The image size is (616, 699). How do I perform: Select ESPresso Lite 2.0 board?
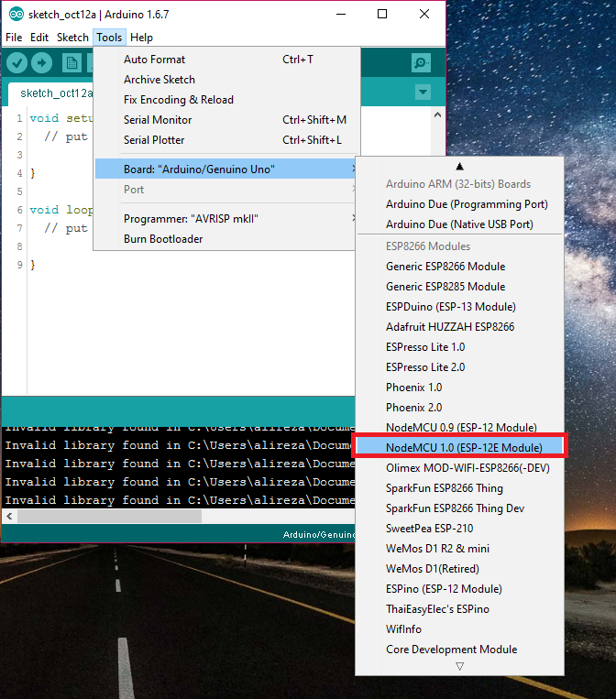click(x=459, y=366)
